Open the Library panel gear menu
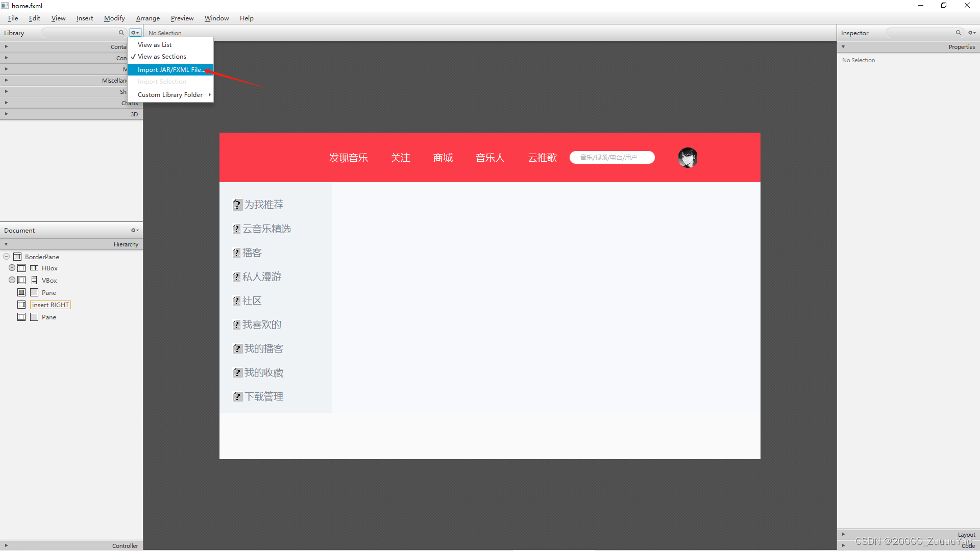 [x=135, y=33]
